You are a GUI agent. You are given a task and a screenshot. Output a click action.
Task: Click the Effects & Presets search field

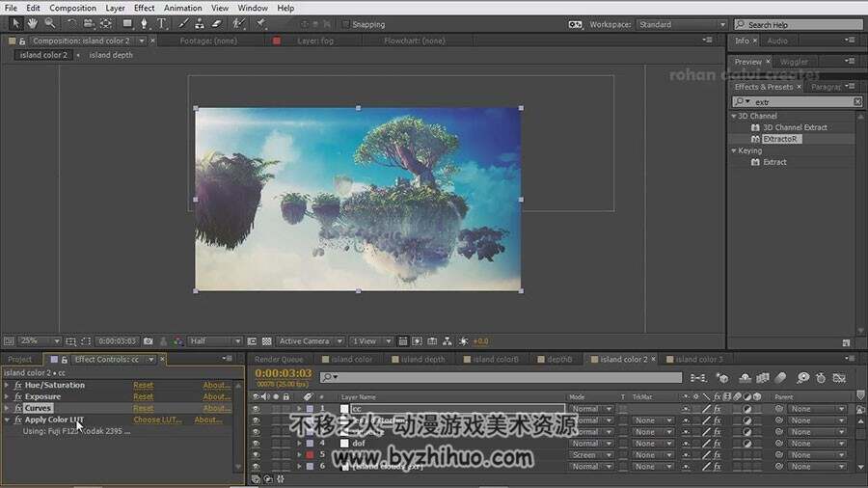pyautogui.click(x=798, y=102)
